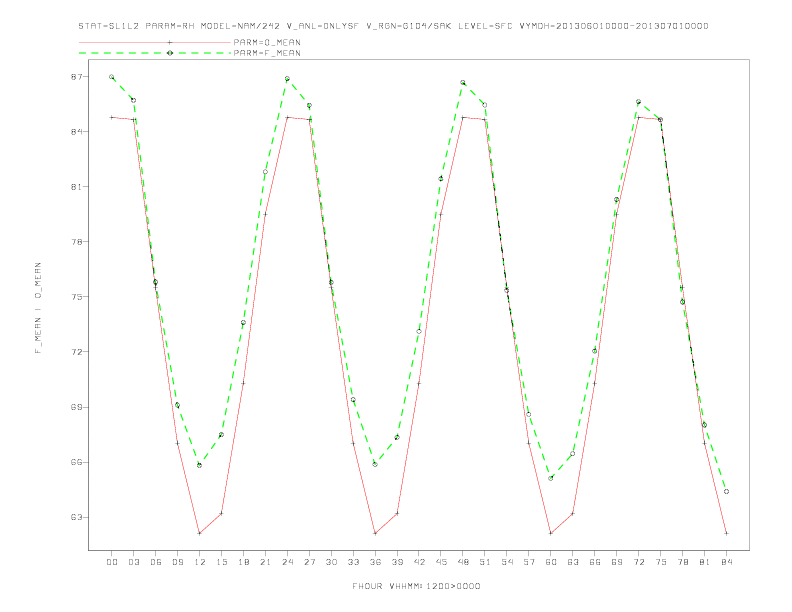Click x-axis tick label 15
This screenshot has width=792, height=612.
point(221,562)
